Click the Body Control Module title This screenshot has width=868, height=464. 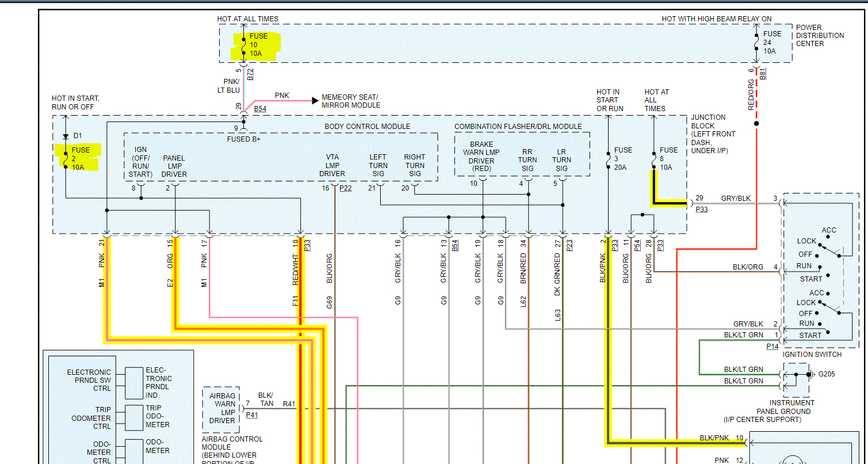[367, 127]
